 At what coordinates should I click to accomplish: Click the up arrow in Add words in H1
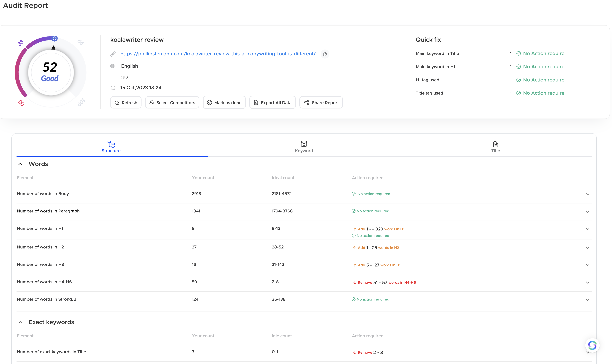(x=355, y=229)
